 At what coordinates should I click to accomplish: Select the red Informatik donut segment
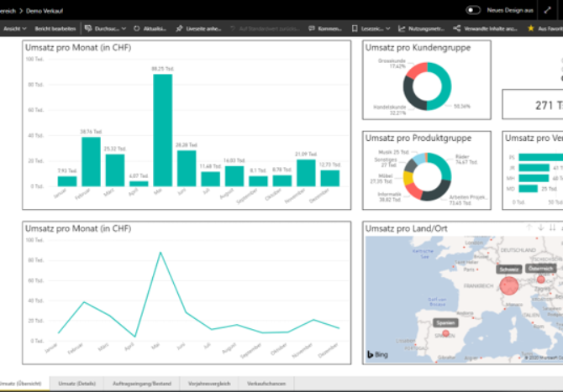413,191
